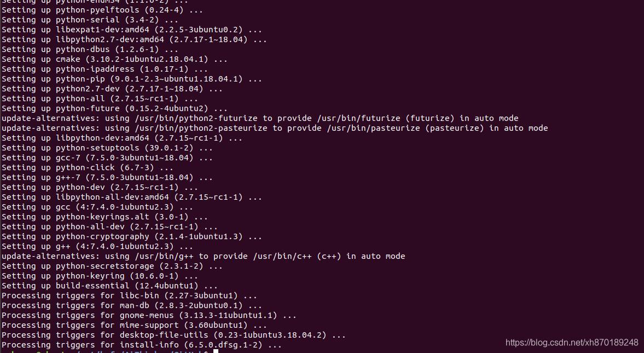Screen dimensions: 644x353
Task: Click the python-setuptools setup line
Action: (107, 148)
